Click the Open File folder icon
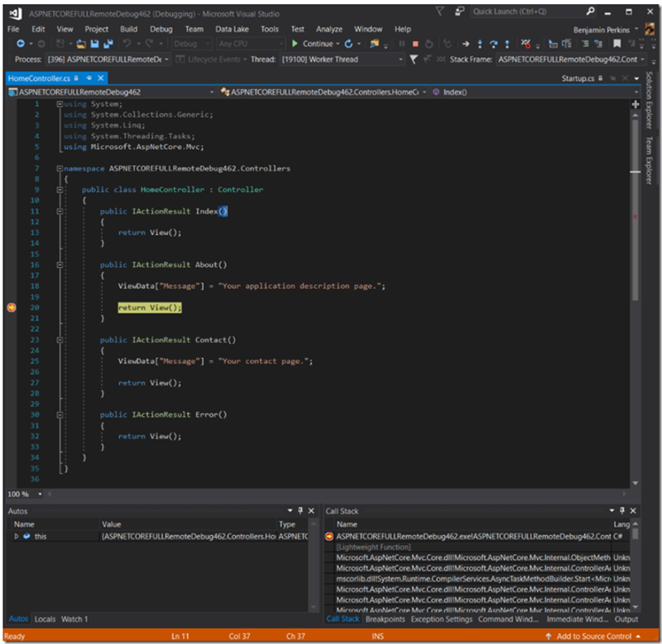Image resolution: width=662 pixels, height=644 pixels. 81,44
